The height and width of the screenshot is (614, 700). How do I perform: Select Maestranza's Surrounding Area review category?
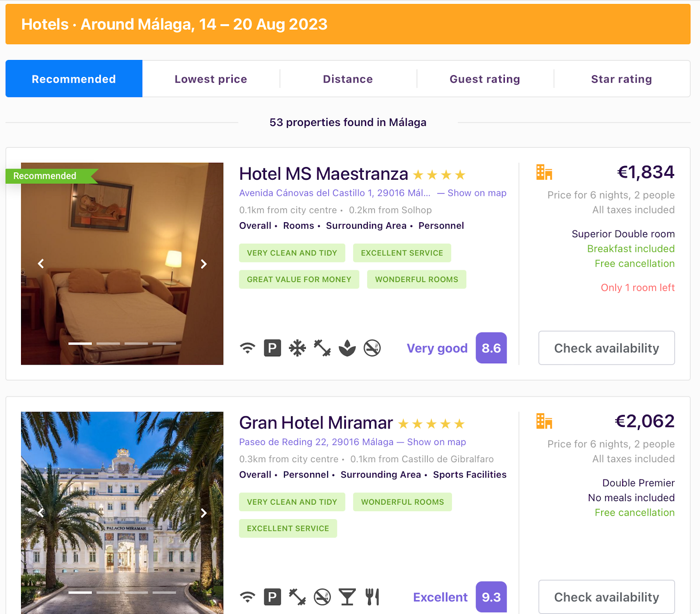(x=366, y=226)
